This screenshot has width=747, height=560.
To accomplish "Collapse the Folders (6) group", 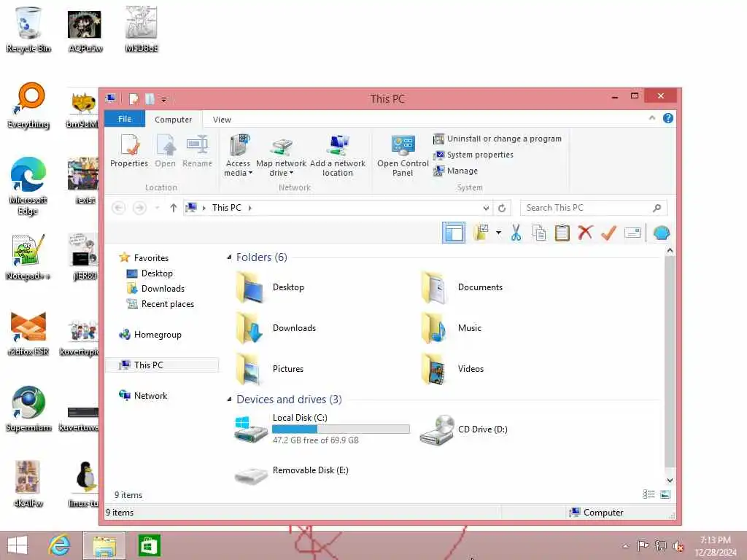I will [x=229, y=257].
